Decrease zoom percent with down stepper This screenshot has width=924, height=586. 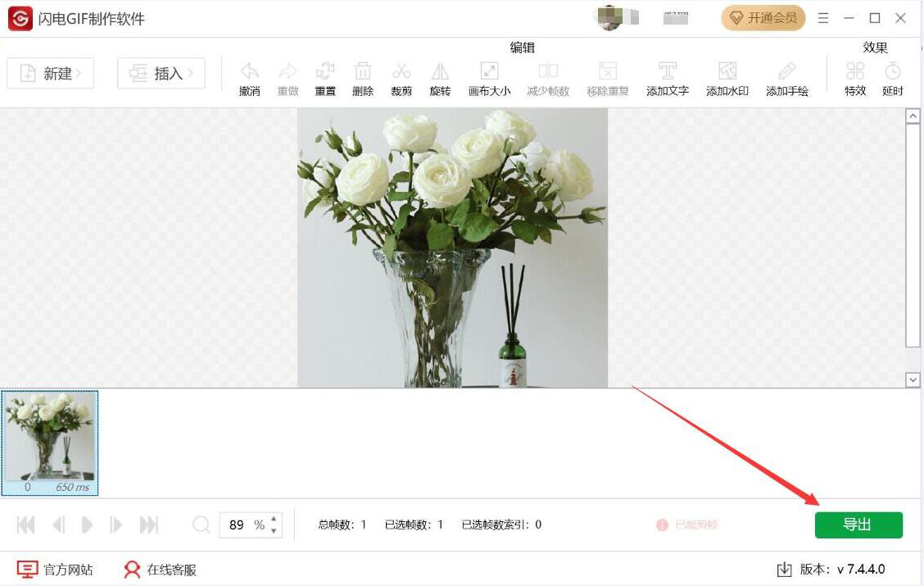(274, 530)
